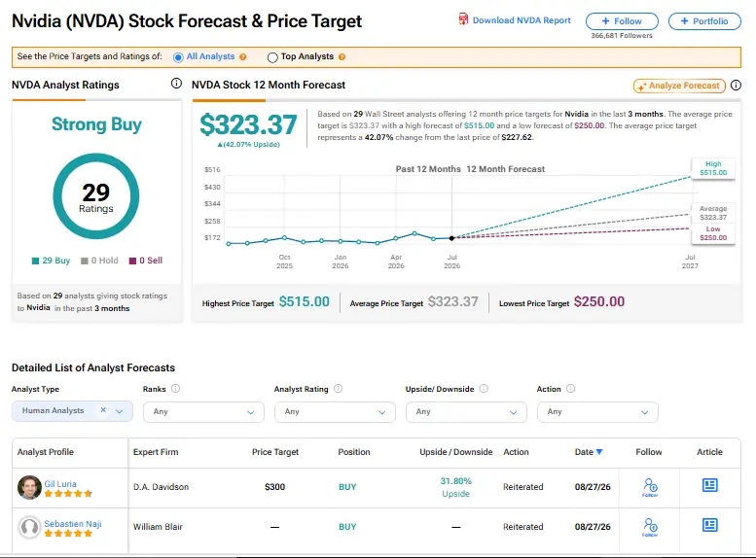Open the Action dropdown
Viewport: 756px width, 558px height.
point(597,412)
